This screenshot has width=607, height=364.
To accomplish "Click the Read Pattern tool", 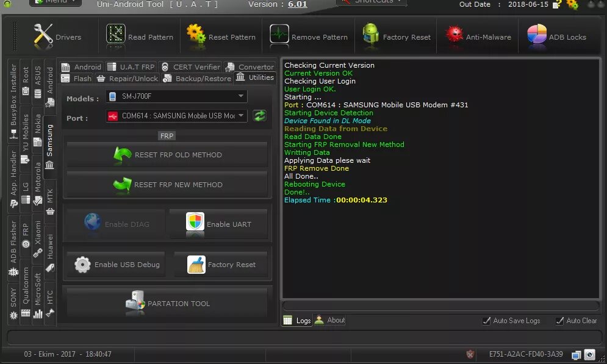I will tap(139, 37).
